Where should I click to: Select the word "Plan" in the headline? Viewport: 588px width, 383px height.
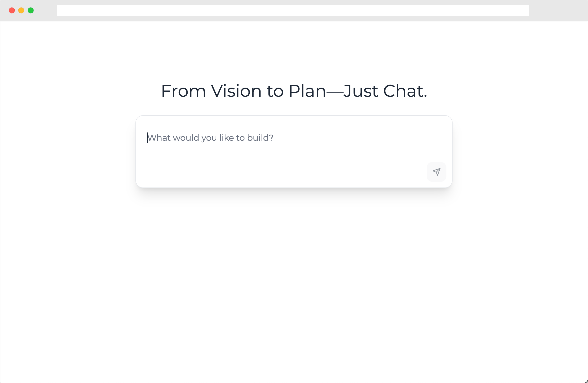[307, 91]
